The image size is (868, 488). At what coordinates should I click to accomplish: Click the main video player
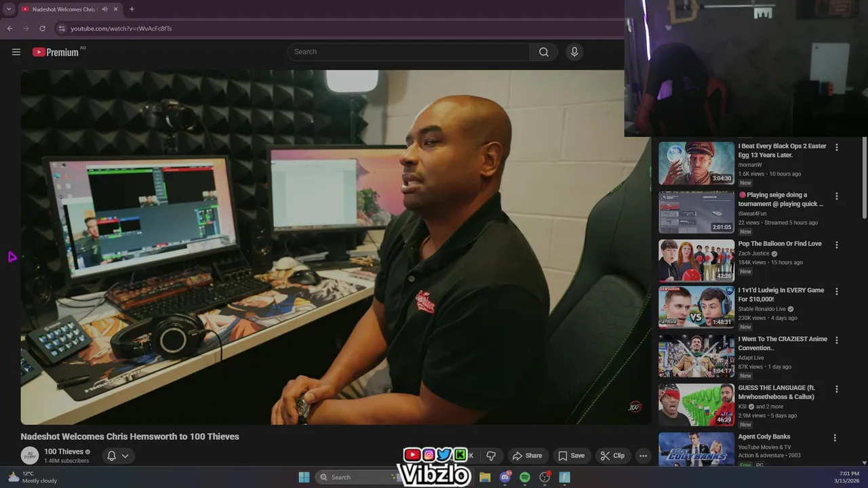click(x=336, y=247)
